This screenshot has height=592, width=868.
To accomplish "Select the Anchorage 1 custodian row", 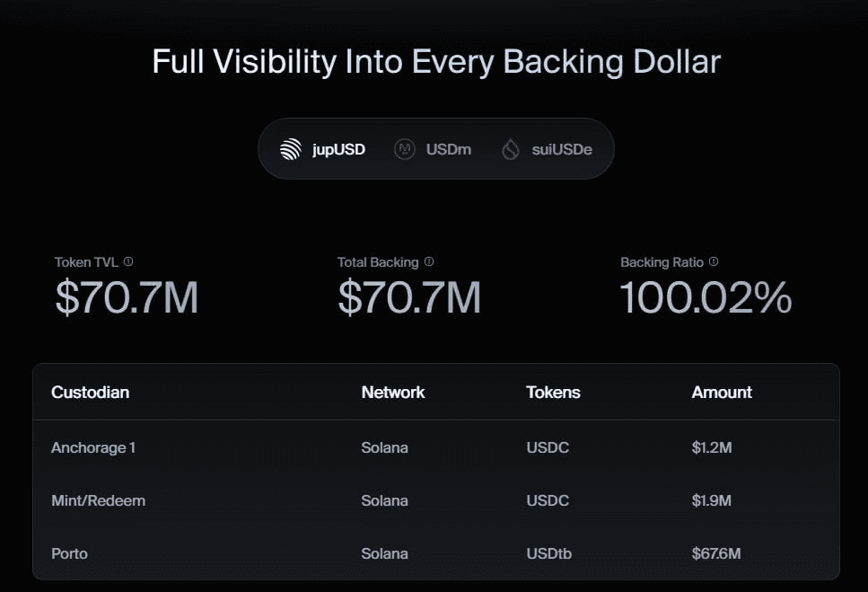I will click(x=93, y=447).
